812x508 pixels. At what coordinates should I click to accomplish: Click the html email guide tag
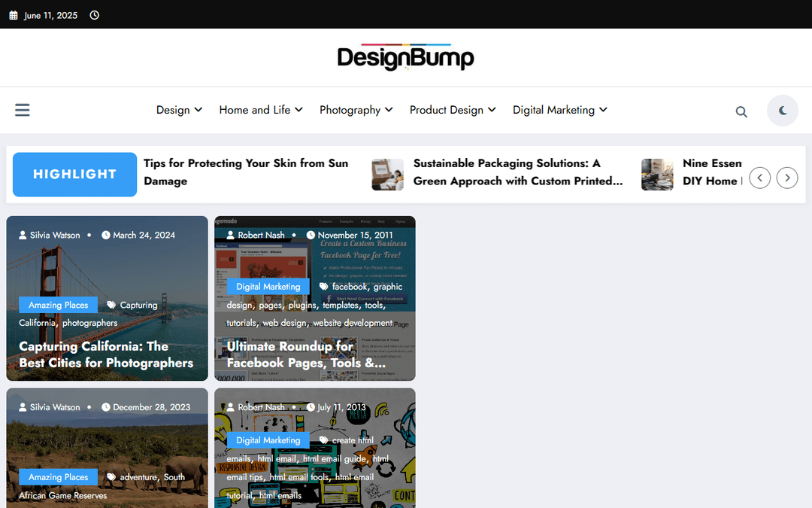[x=334, y=459]
